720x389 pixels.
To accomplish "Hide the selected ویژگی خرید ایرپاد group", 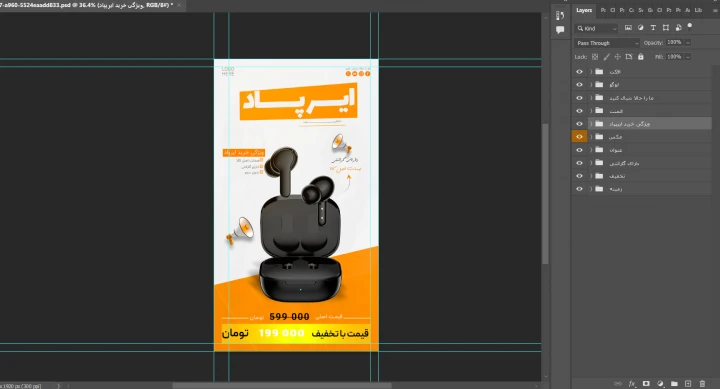I will (x=579, y=124).
